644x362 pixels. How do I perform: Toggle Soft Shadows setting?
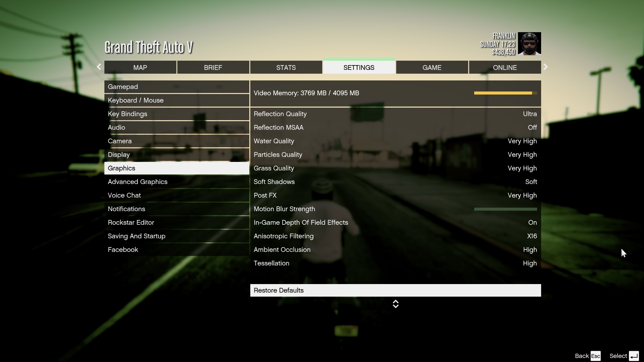[x=395, y=182]
